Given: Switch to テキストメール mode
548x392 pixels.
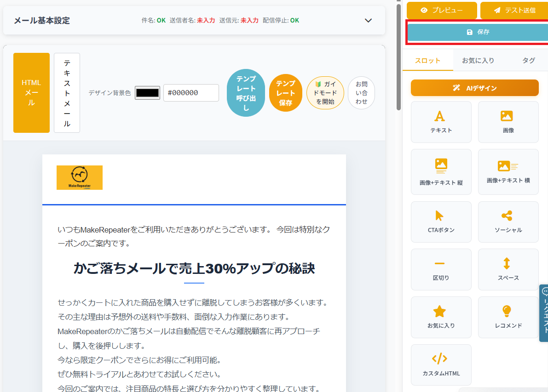Looking at the screenshot, I should pos(67,92).
